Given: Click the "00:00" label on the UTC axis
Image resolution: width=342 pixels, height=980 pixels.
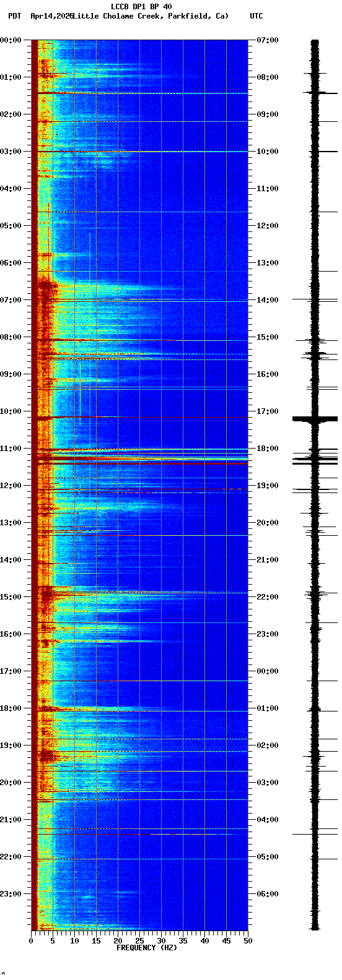Looking at the screenshot, I should [268, 671].
